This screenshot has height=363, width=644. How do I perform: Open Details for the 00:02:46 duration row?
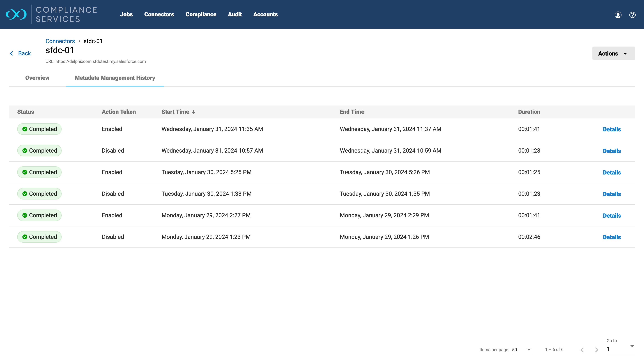tap(611, 237)
